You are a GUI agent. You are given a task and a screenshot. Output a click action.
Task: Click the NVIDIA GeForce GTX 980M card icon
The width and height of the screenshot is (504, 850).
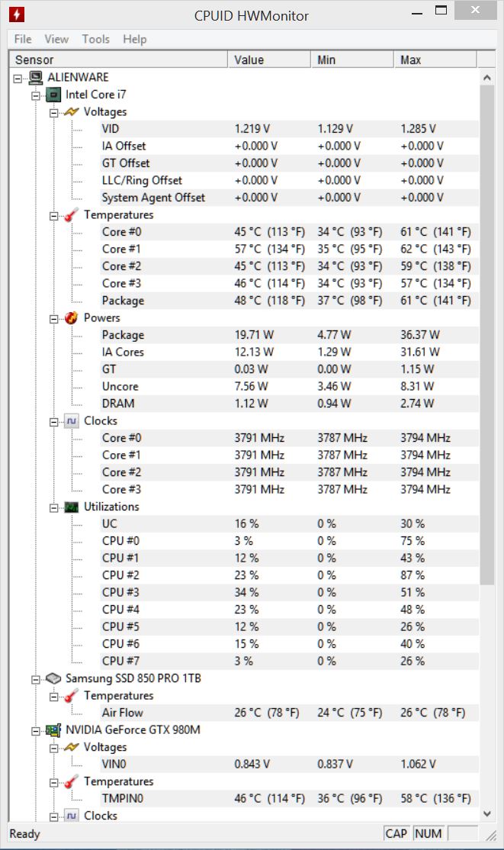(53, 730)
